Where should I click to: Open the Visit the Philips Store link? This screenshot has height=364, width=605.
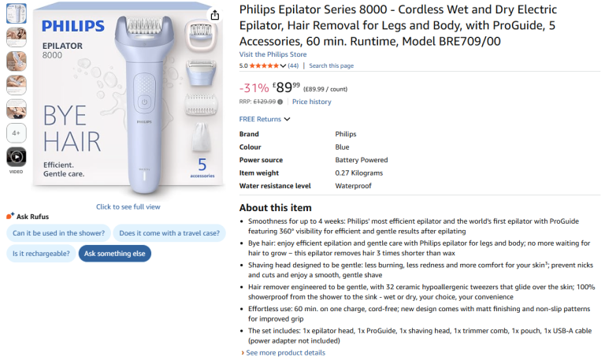[x=273, y=54]
